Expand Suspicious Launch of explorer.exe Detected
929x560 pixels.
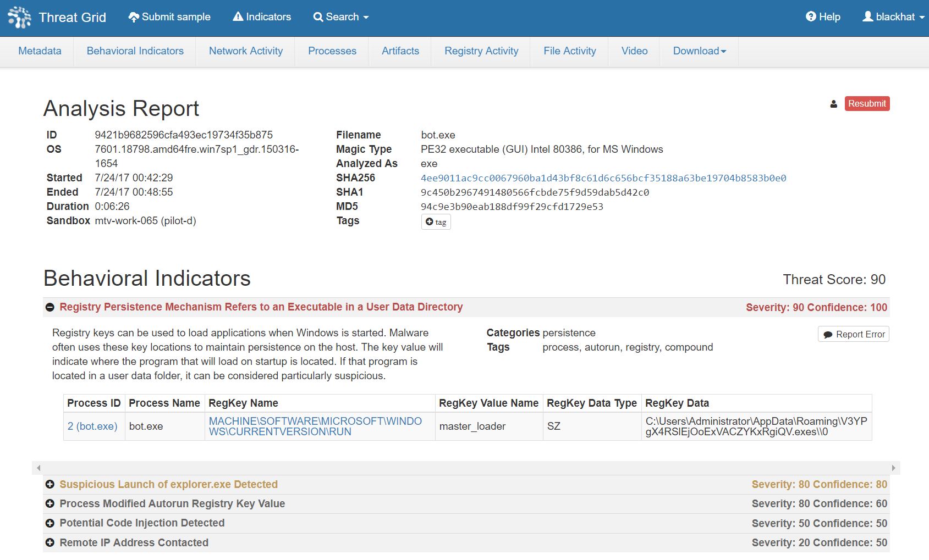(x=50, y=484)
